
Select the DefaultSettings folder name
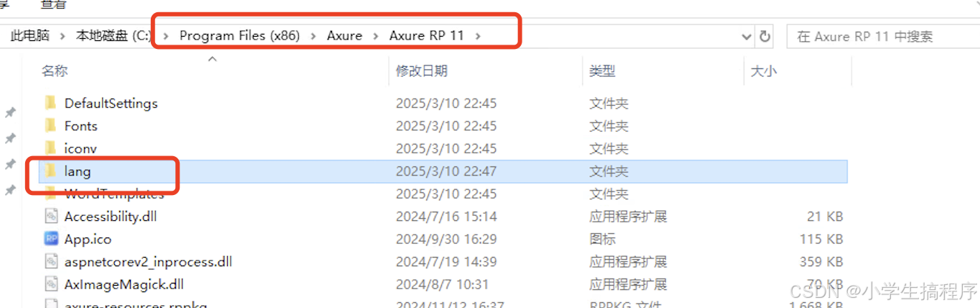111,103
